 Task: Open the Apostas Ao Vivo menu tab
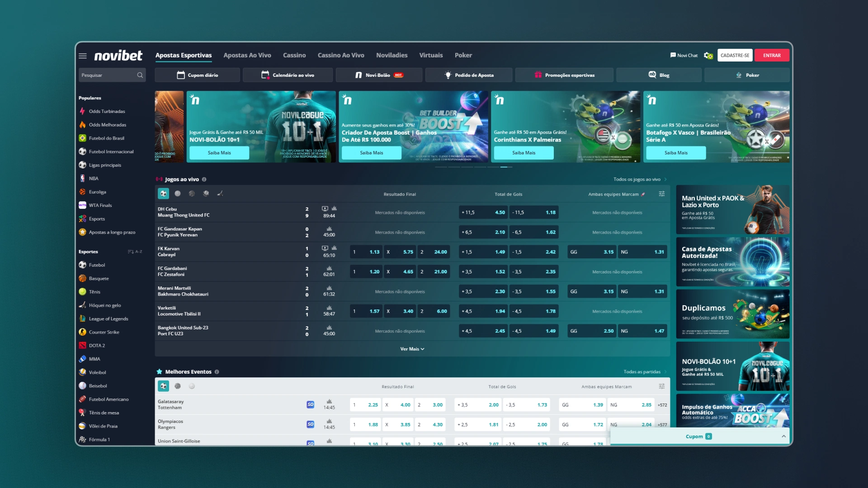coord(246,55)
